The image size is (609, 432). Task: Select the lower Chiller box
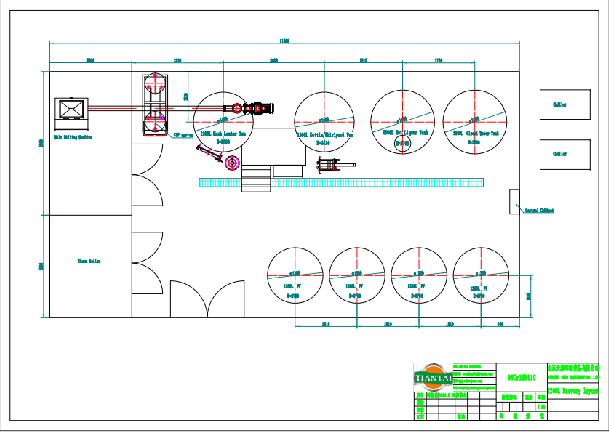point(565,154)
